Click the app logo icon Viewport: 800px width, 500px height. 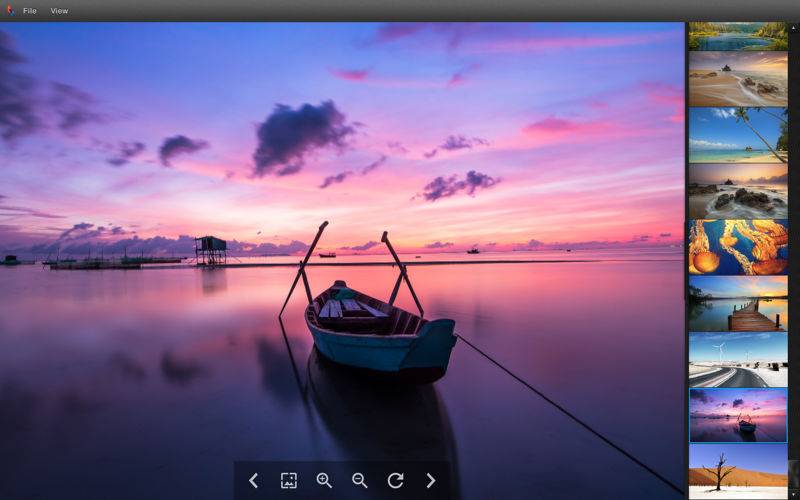(10, 10)
